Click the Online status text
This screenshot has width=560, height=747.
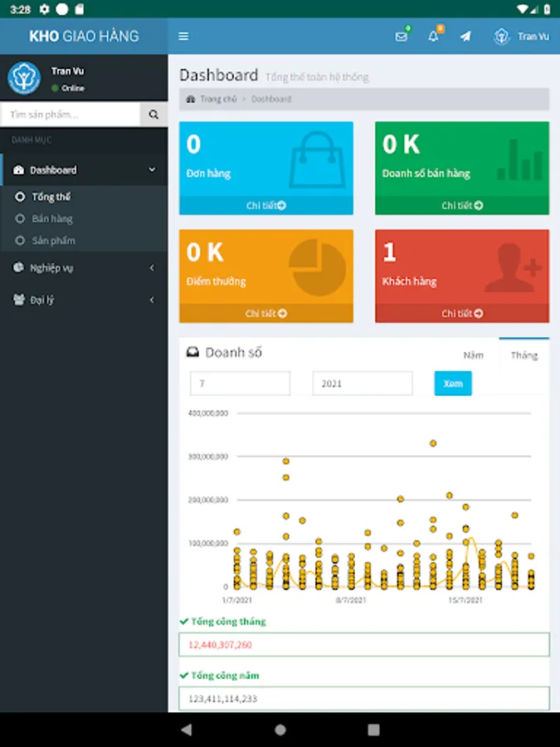73,88
